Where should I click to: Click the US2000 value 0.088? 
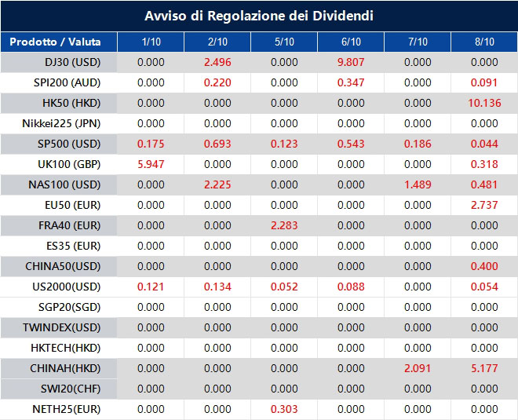click(351, 287)
